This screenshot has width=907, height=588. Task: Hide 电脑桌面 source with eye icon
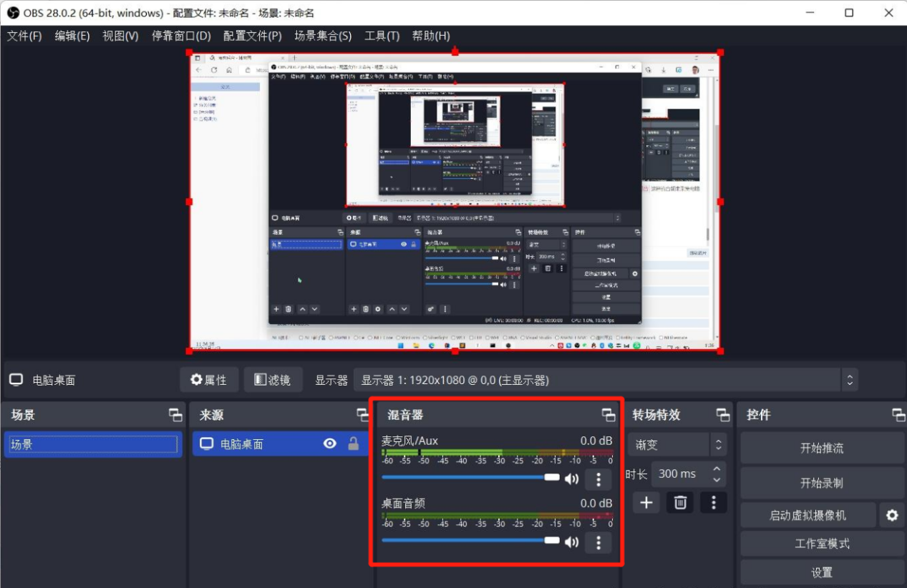point(329,444)
